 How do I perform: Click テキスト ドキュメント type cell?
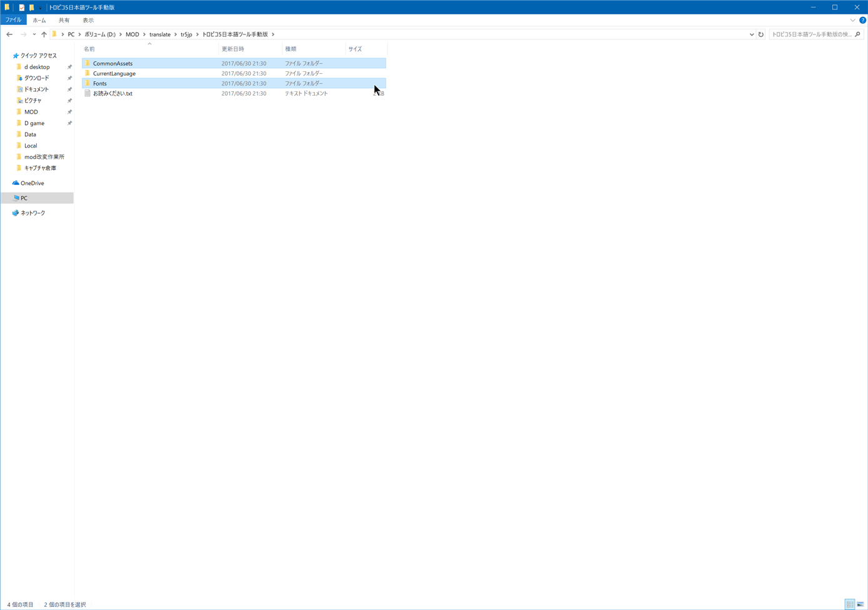coord(306,93)
